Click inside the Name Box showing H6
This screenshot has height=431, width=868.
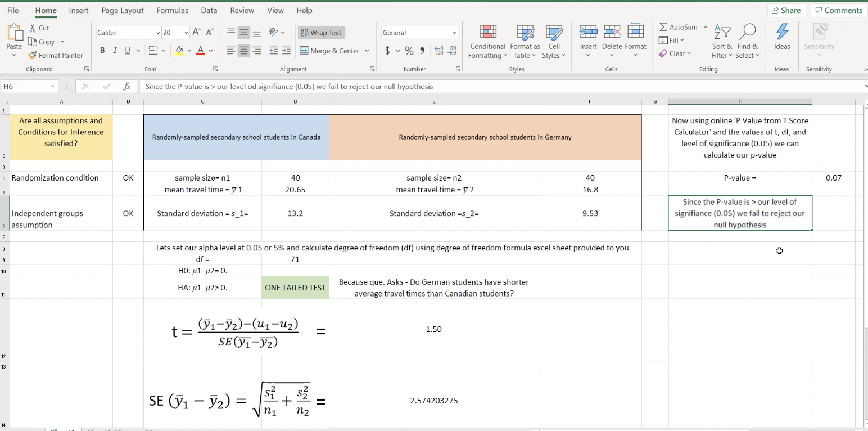[25, 86]
